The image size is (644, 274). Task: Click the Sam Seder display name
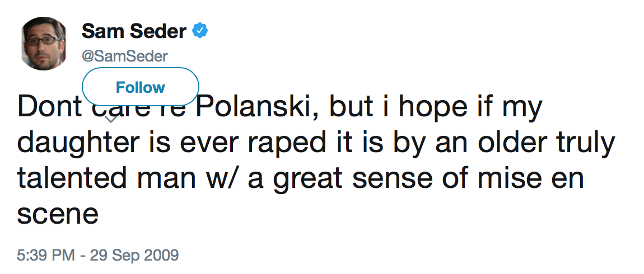tap(134, 31)
